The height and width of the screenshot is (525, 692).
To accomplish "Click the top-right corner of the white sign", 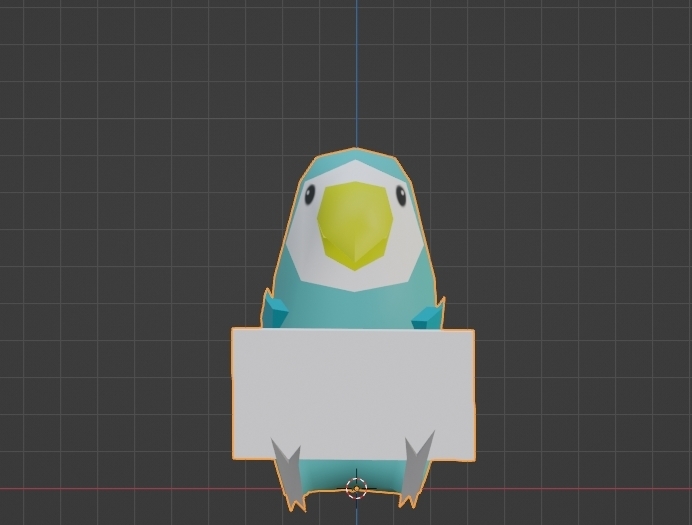I will (x=474, y=330).
